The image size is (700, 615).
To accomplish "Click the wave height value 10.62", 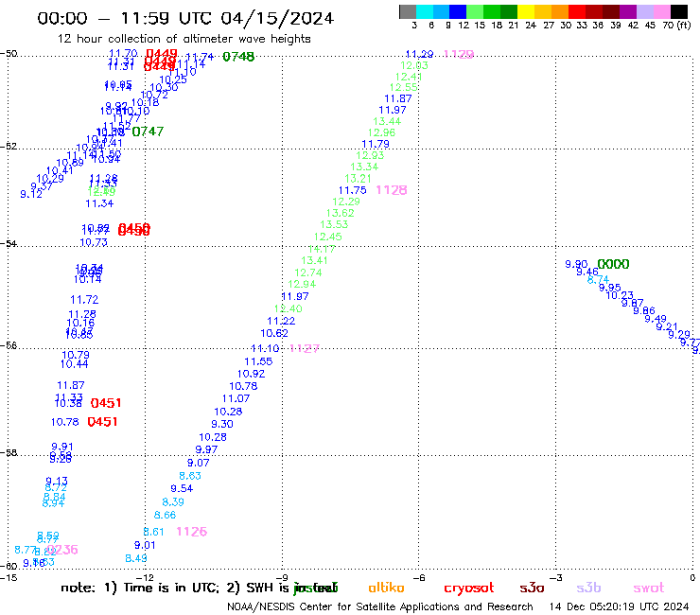I will click(274, 334).
